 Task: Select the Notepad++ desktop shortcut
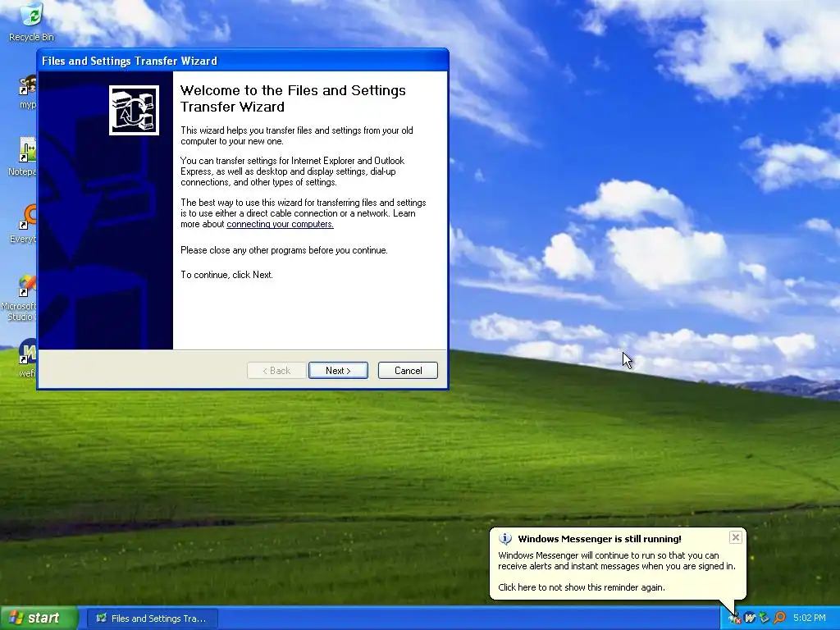click(25, 157)
